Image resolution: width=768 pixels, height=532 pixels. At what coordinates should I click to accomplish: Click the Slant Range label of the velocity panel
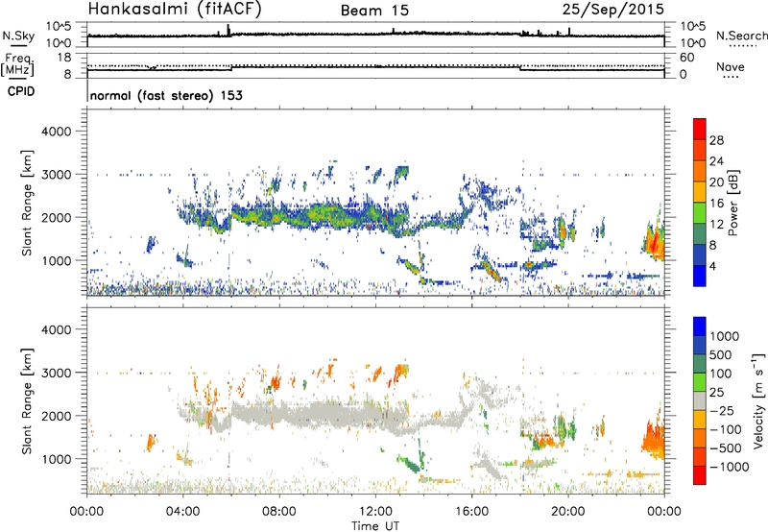27,400
